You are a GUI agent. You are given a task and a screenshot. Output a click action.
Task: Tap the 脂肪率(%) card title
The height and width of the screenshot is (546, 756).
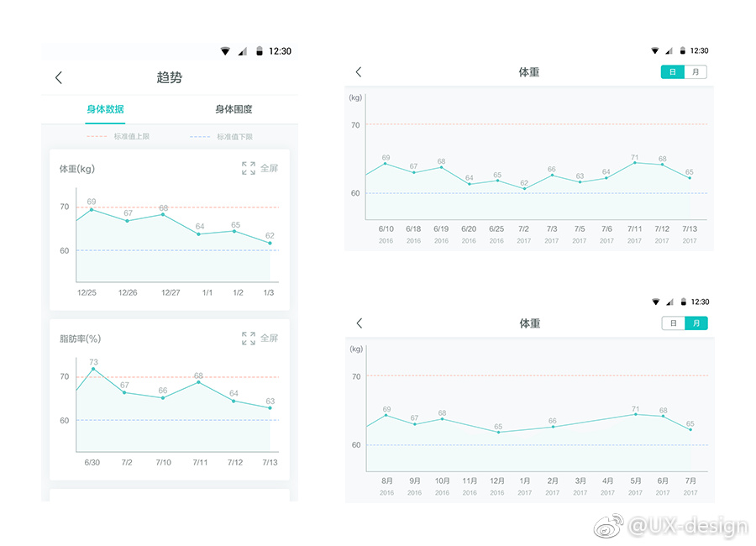pyautogui.click(x=80, y=339)
